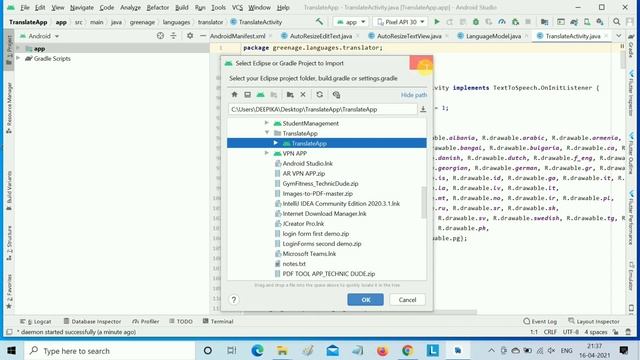
Task: Open the profiler gauge icon in toolbar
Action: click(502, 22)
